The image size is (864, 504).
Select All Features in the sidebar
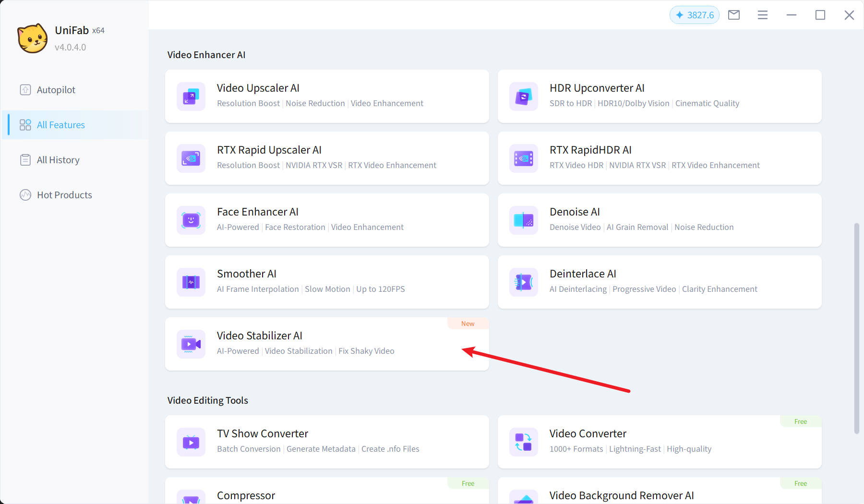point(60,125)
